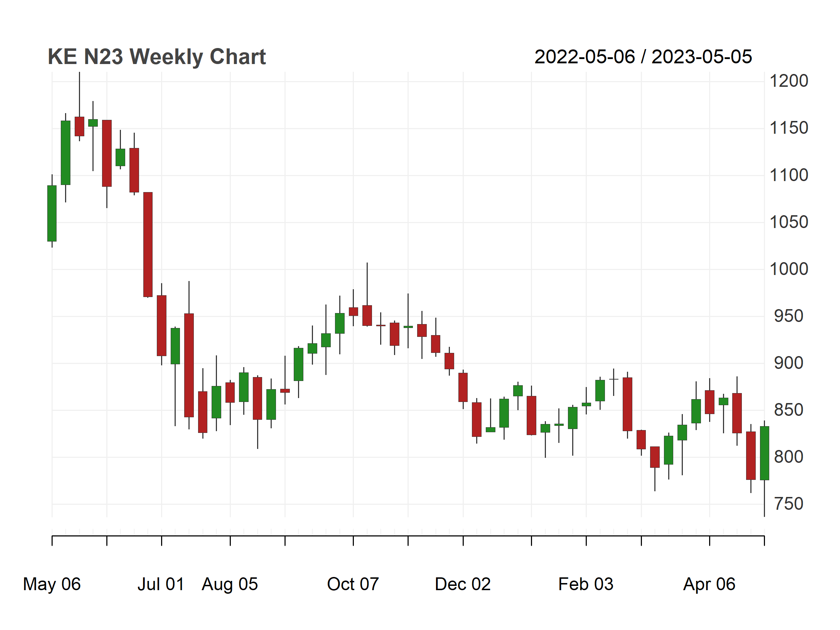The width and height of the screenshot is (840, 630).
Task: Select the May 06 axis label
Action: pos(52,584)
